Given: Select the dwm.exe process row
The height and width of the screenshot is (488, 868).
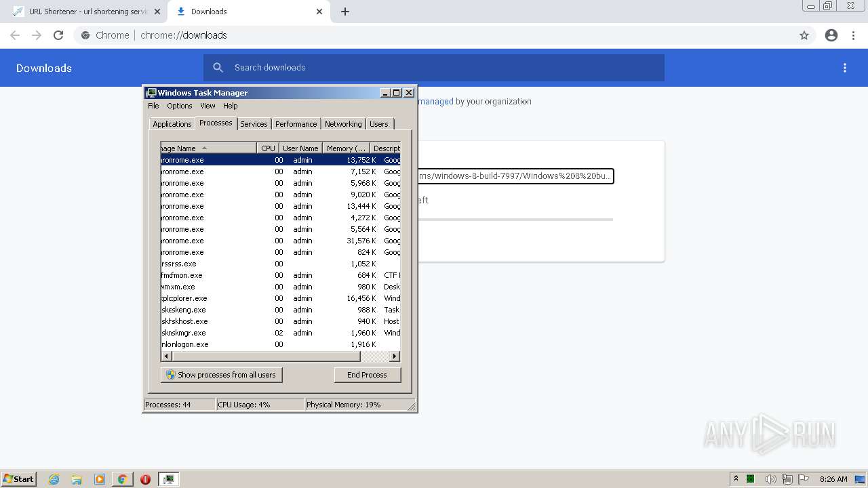Looking at the screenshot, I should tap(281, 287).
